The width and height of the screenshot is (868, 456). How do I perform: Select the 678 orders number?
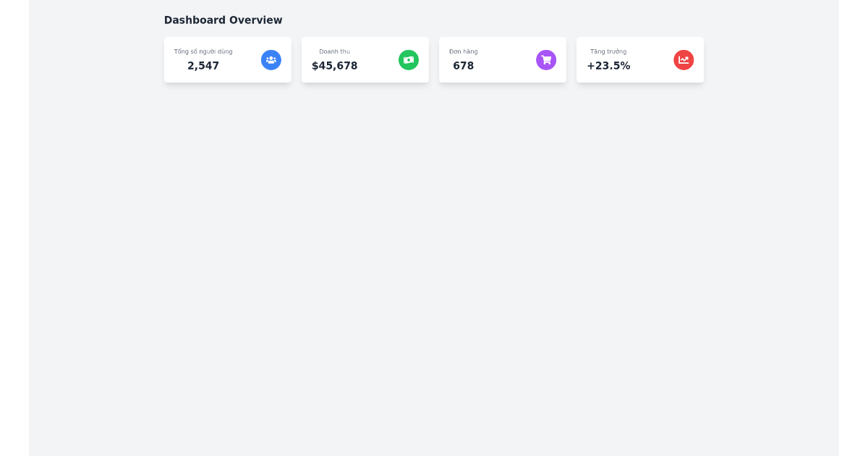point(464,66)
